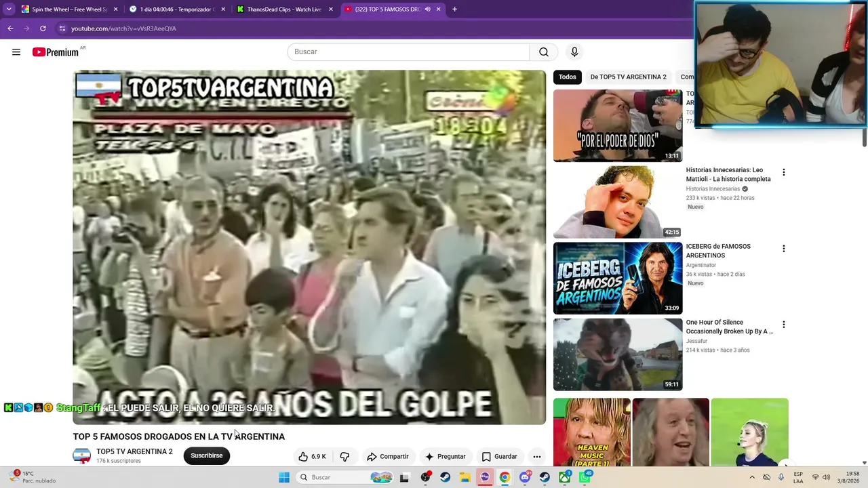
Task: Click the video title "TOP 5 FAMOSOS DROGADOS EN LA TV ARGENTINA"
Action: pos(179,436)
